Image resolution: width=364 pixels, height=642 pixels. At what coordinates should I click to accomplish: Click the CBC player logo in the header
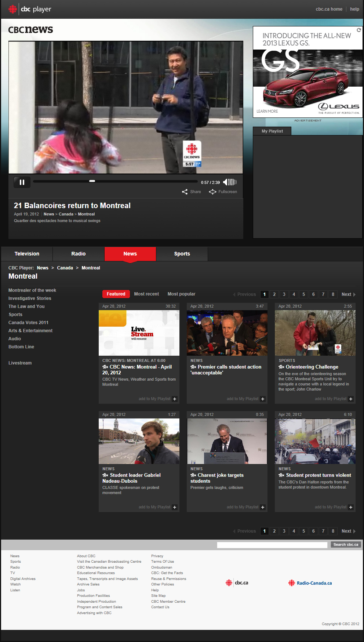(x=30, y=9)
